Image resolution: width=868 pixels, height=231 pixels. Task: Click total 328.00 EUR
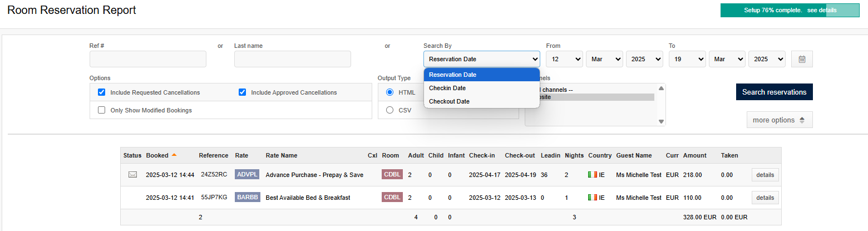699,217
